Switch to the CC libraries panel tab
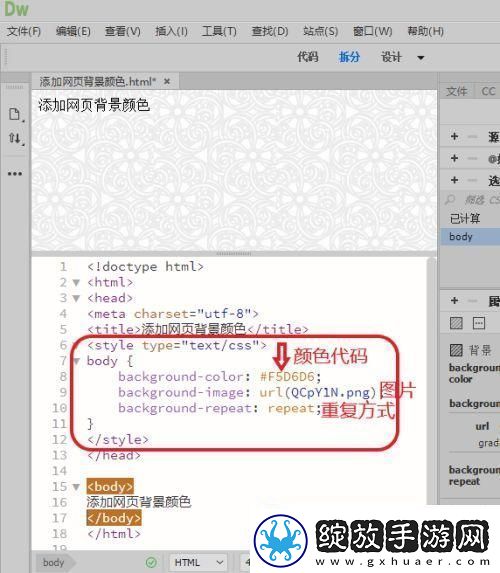Viewport: 500px width, 573px height. pyautogui.click(x=488, y=91)
